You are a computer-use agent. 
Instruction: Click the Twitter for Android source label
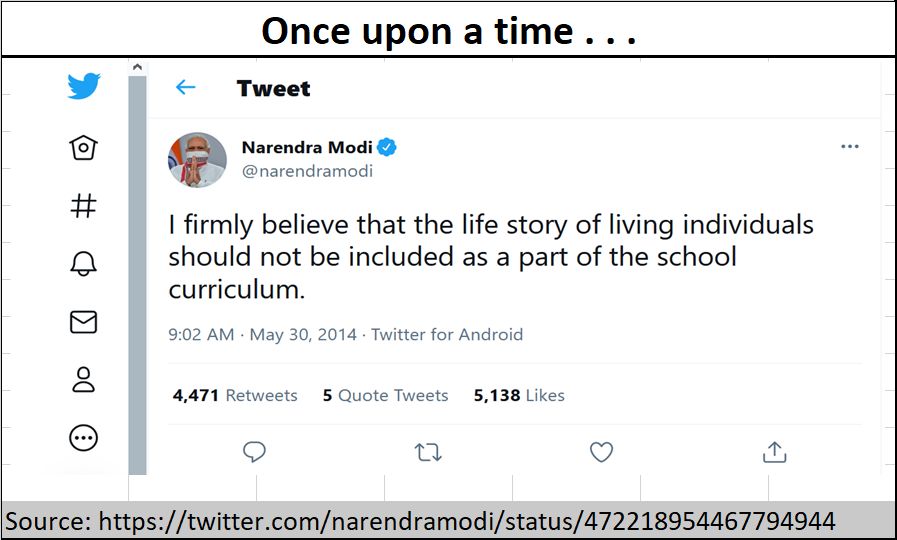click(x=447, y=334)
